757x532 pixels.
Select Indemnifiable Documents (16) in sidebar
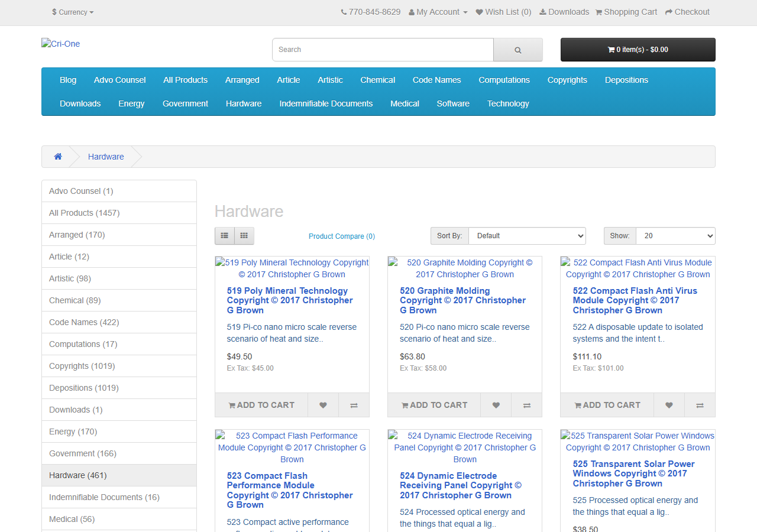(x=119, y=497)
